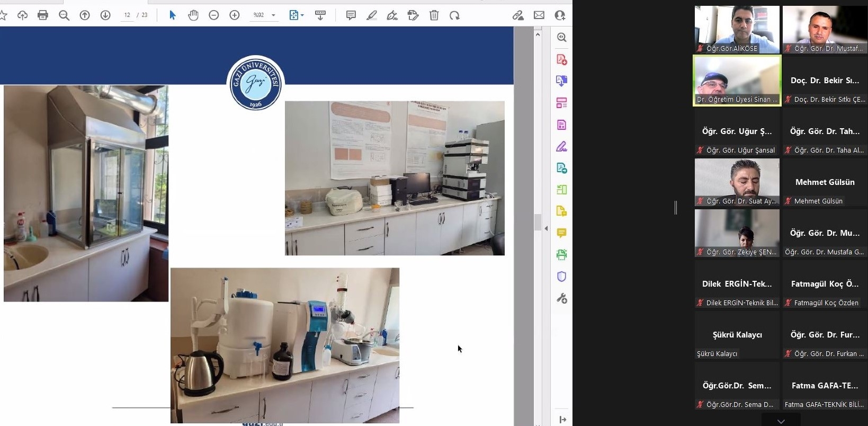Select the highlight text tool
868x426 pixels.
372,15
